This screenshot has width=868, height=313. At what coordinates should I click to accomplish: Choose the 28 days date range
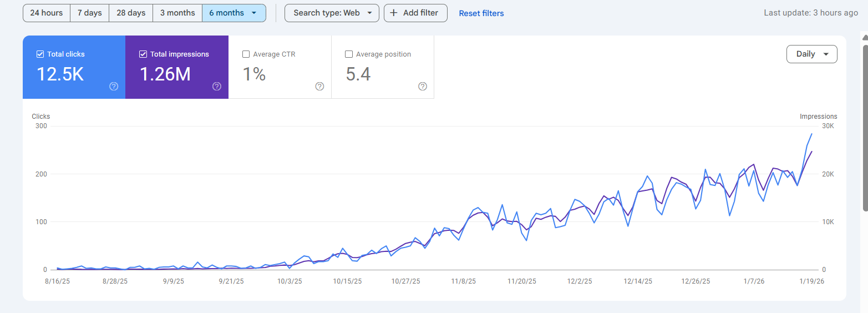(x=131, y=13)
